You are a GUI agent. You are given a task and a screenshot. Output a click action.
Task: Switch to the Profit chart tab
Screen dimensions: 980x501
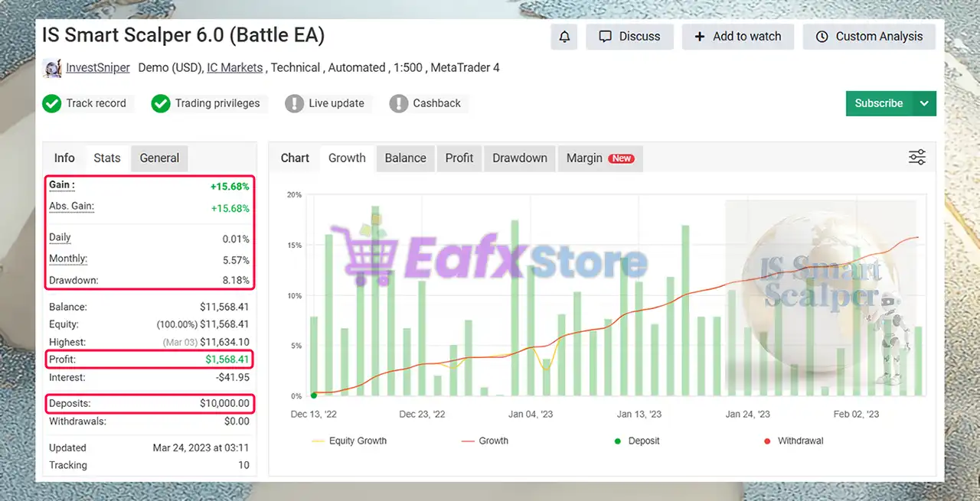pos(459,158)
